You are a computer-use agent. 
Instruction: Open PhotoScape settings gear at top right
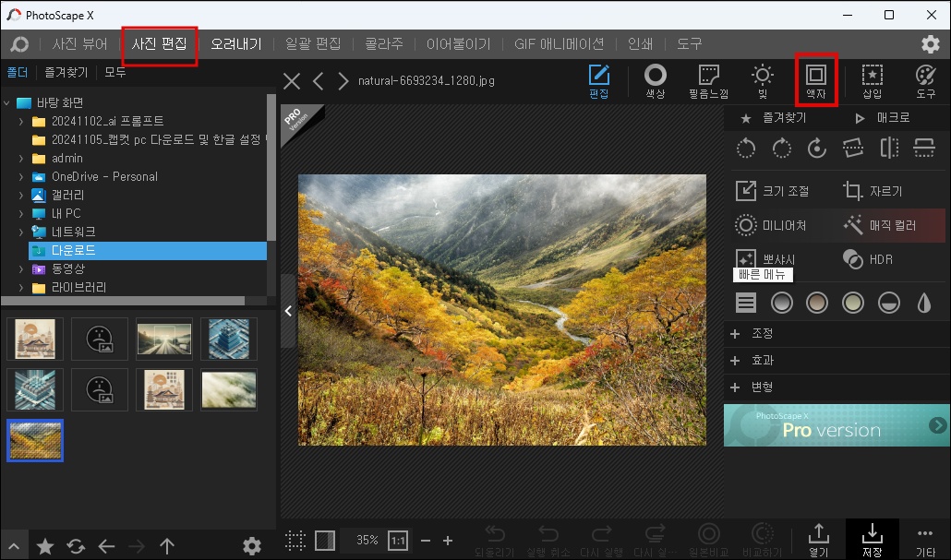point(931,43)
